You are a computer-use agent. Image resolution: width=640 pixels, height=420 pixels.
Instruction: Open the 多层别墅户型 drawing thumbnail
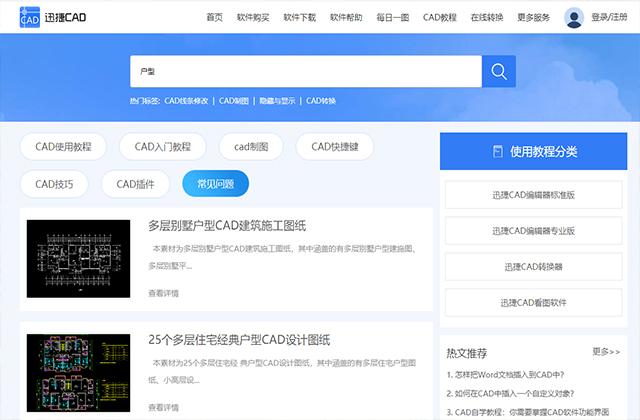78,259
